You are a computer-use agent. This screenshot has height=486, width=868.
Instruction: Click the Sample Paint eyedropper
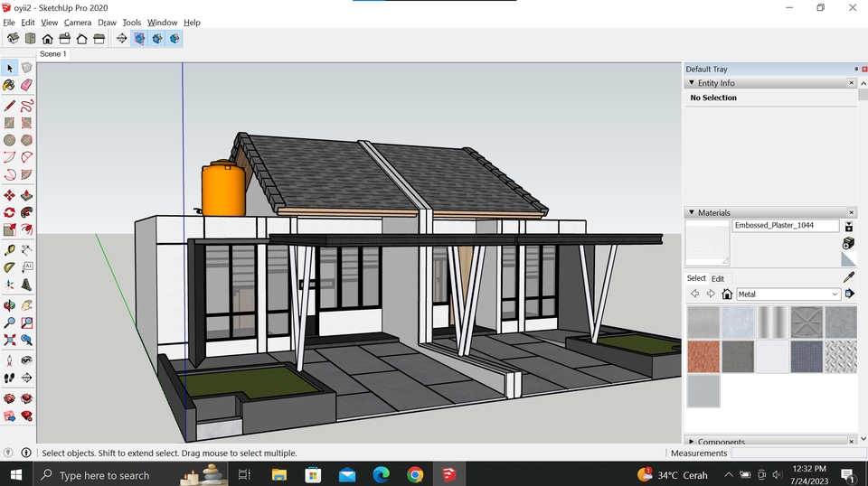point(849,277)
